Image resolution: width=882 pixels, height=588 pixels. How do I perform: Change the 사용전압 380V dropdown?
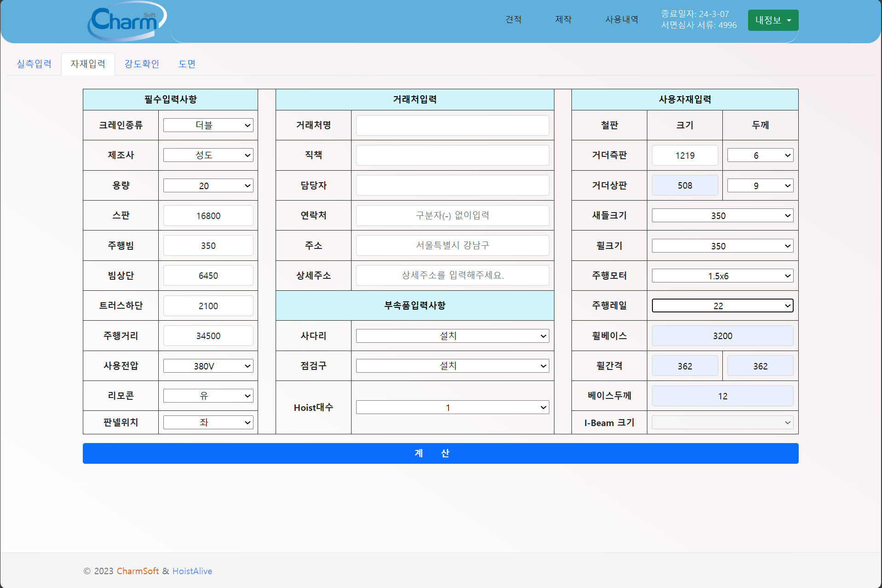point(208,366)
